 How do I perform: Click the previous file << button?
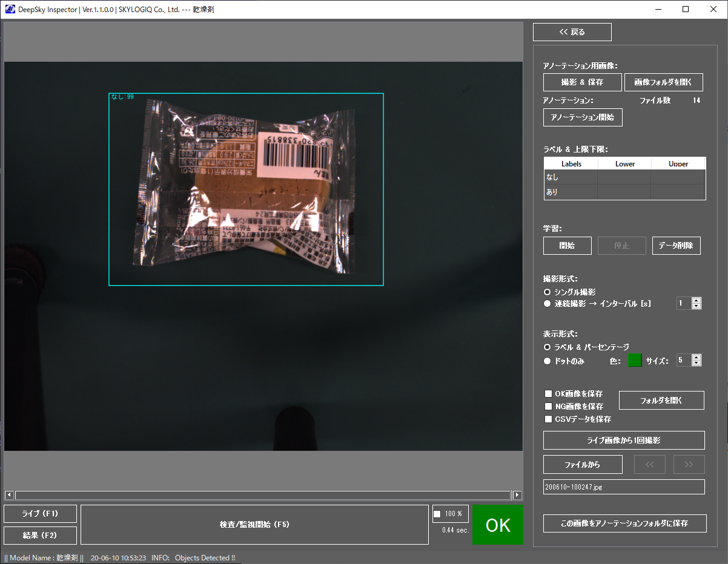(650, 465)
